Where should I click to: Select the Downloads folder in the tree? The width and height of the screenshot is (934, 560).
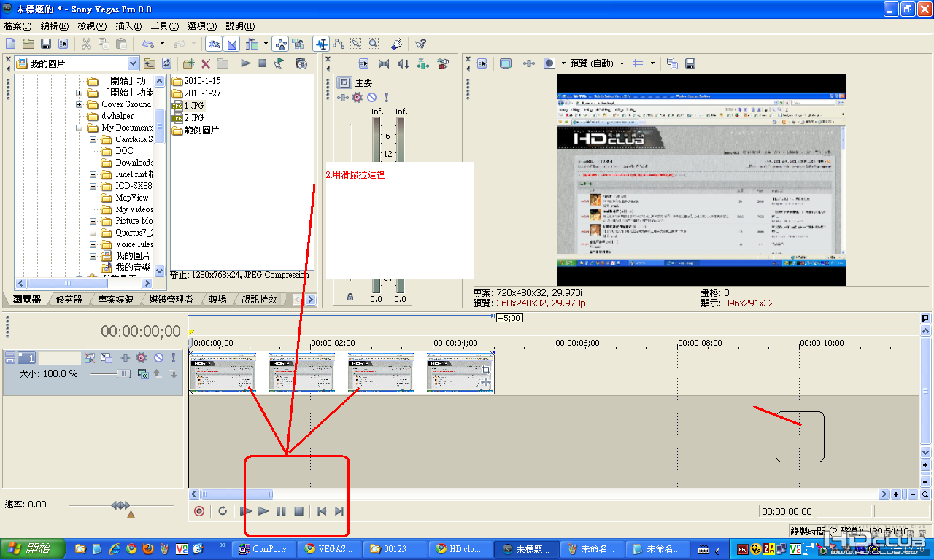(x=134, y=163)
